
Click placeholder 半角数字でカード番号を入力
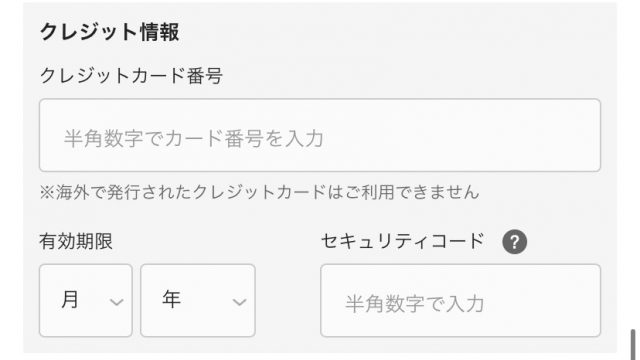[194, 138]
